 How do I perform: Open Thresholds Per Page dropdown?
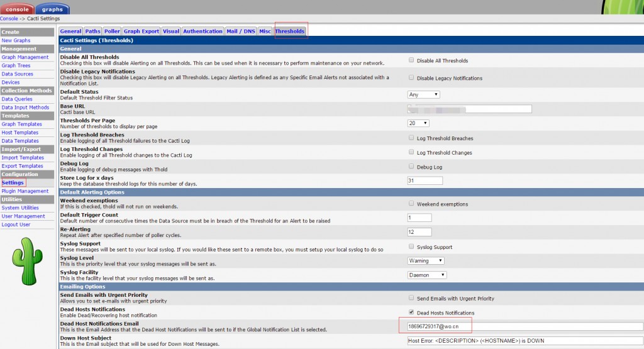(x=418, y=123)
